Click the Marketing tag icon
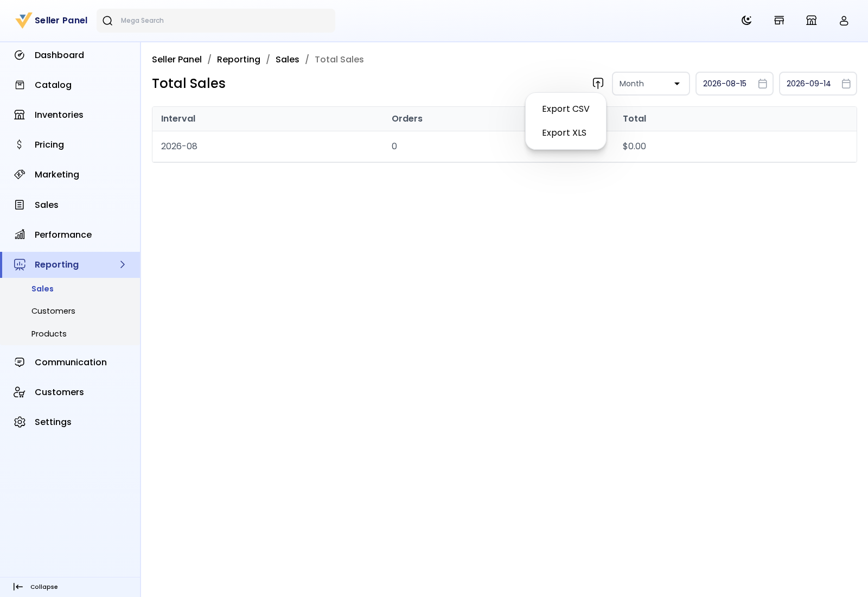The width and height of the screenshot is (868, 597). [x=20, y=175]
